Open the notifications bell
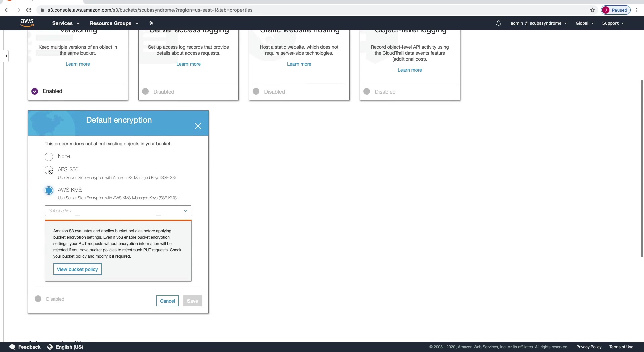Screen dimensions: 644x352 pyautogui.click(x=499, y=23)
